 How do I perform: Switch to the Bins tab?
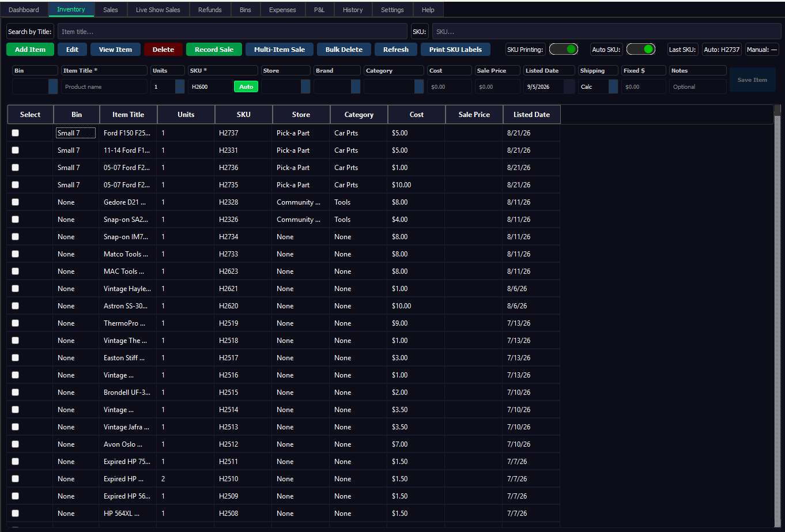pos(246,10)
